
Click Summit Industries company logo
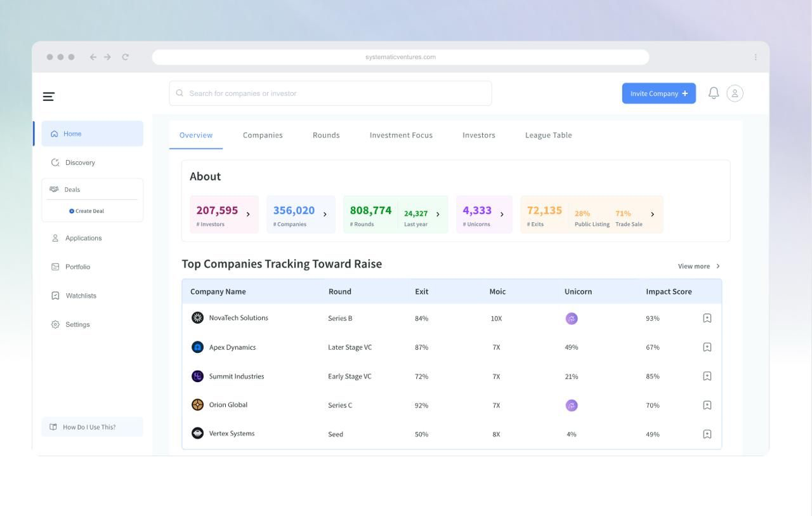click(197, 376)
